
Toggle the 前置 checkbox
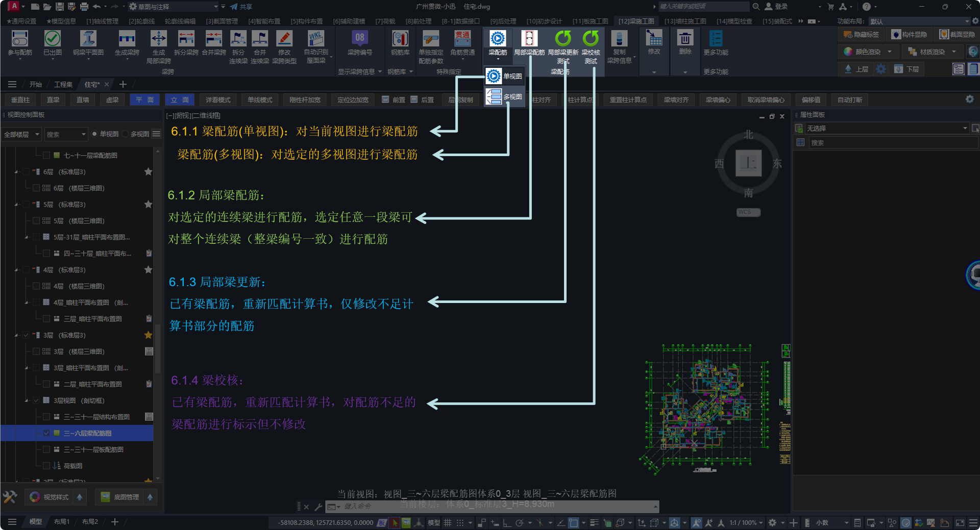[x=385, y=100]
